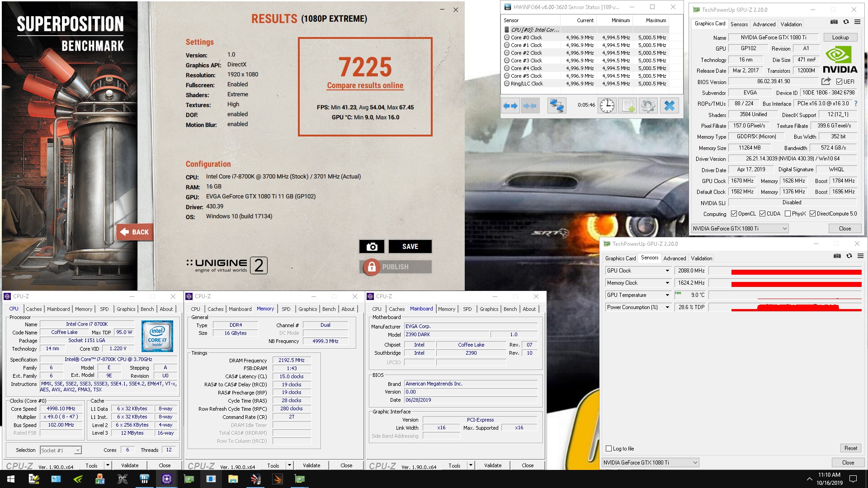
Task: Toggle the UEFI checkbox in GPU-Z
Action: point(839,82)
